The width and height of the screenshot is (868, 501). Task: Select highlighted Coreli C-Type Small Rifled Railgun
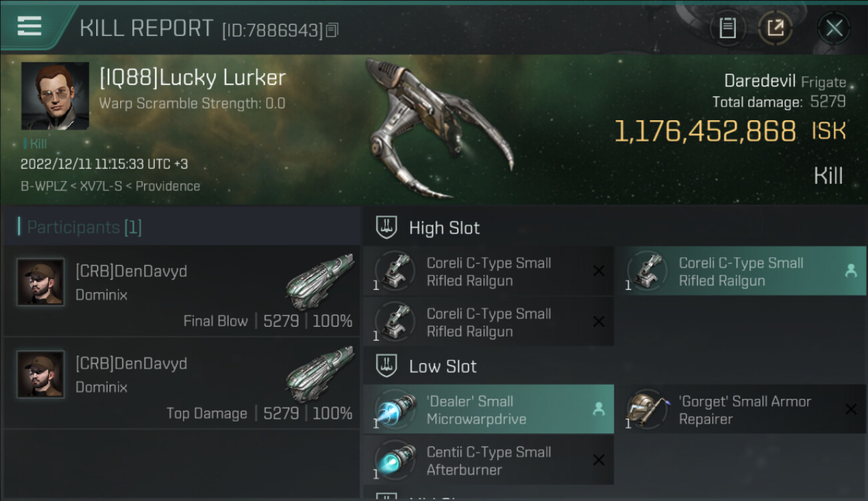741,271
